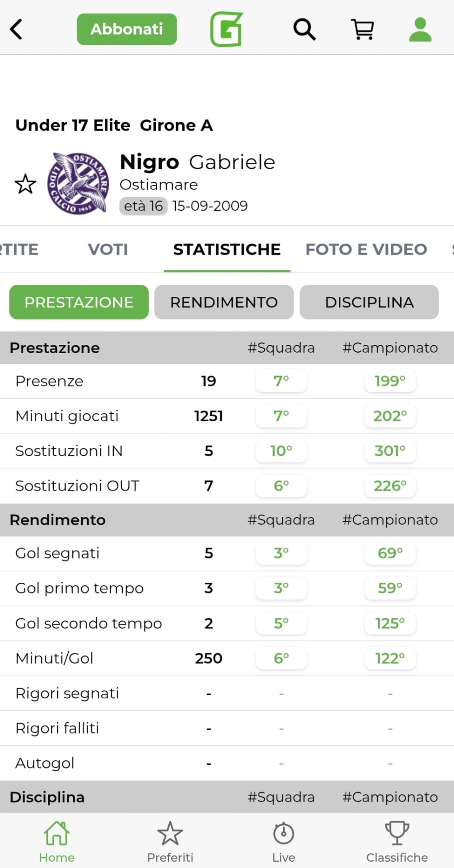
Task: Open the shopping cart
Action: [x=362, y=29]
